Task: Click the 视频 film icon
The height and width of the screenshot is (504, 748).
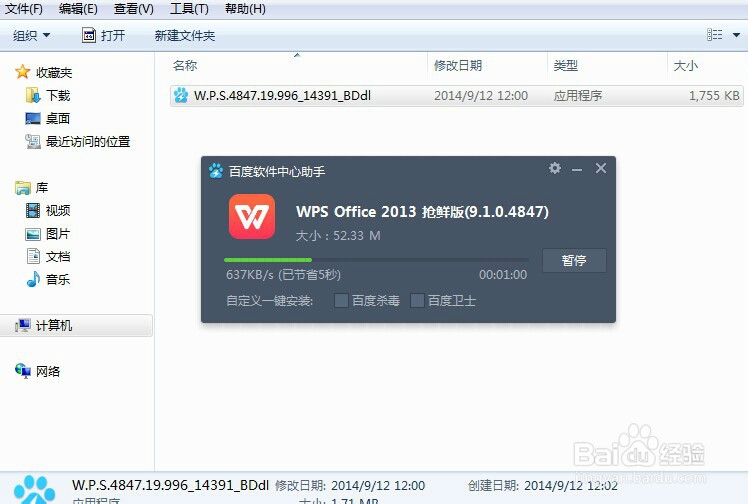Action: coord(33,210)
